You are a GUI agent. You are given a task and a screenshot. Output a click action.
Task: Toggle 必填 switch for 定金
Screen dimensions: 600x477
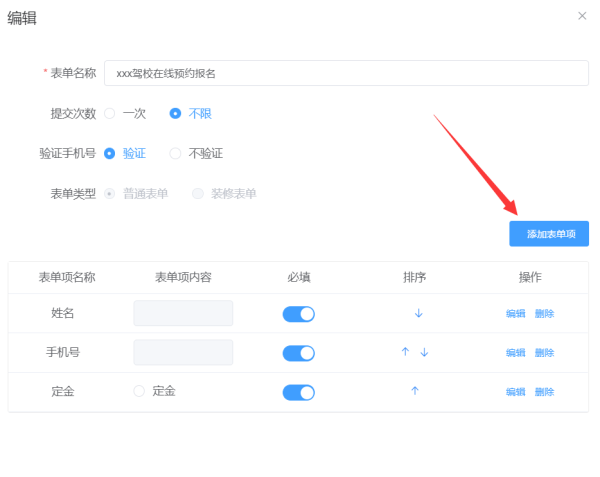tap(298, 392)
